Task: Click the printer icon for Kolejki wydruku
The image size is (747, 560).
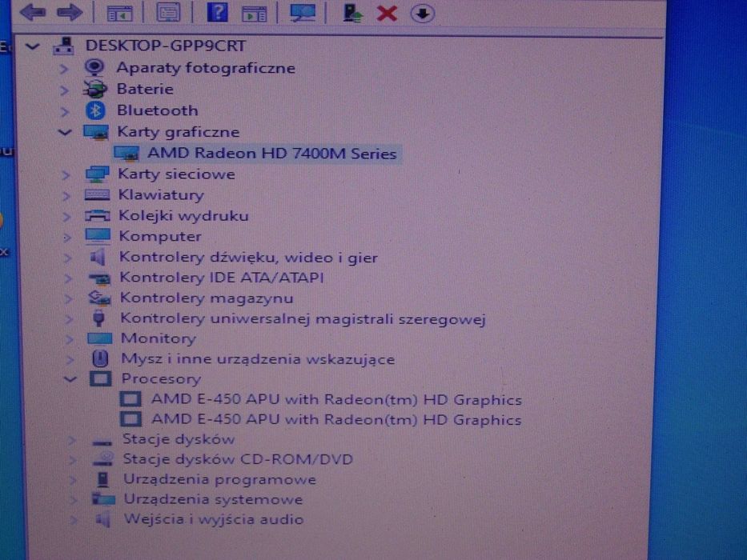Action: click(97, 216)
